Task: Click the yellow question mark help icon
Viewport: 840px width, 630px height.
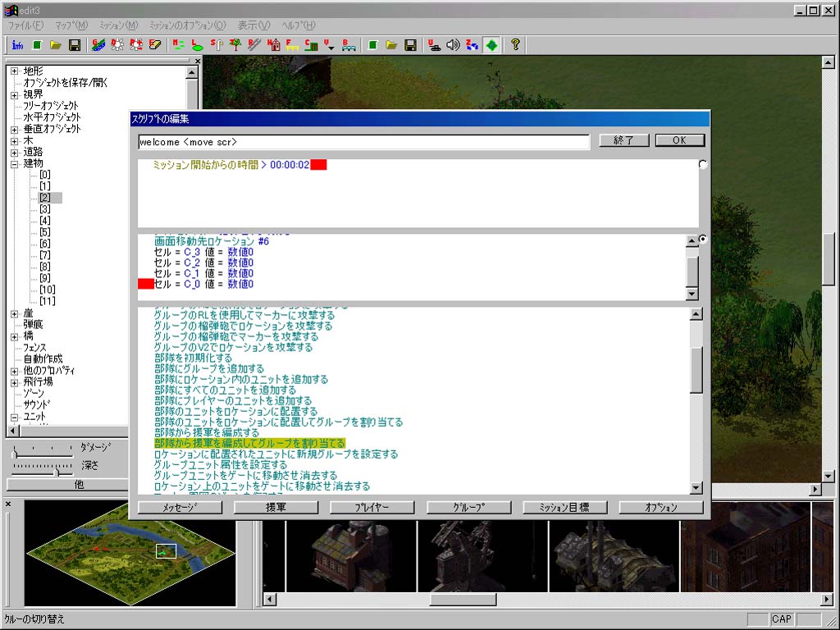Action: (x=515, y=44)
